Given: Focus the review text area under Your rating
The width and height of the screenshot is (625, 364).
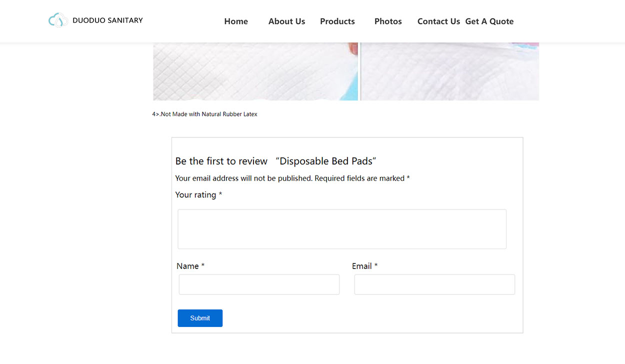Looking at the screenshot, I should (342, 229).
